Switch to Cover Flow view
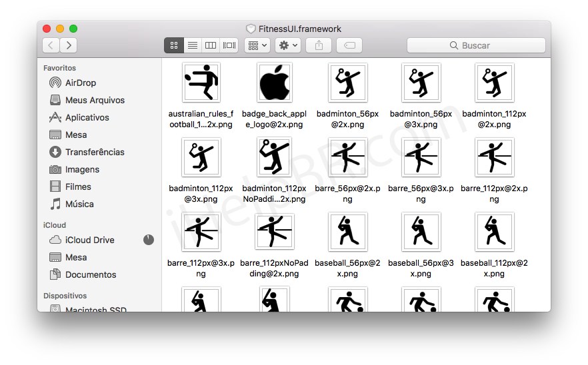 pos(229,45)
